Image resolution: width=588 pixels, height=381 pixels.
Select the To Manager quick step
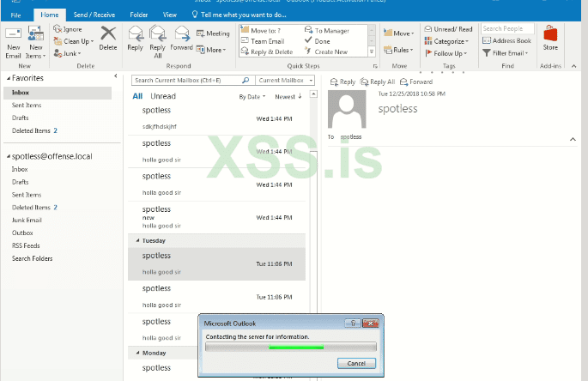click(327, 30)
